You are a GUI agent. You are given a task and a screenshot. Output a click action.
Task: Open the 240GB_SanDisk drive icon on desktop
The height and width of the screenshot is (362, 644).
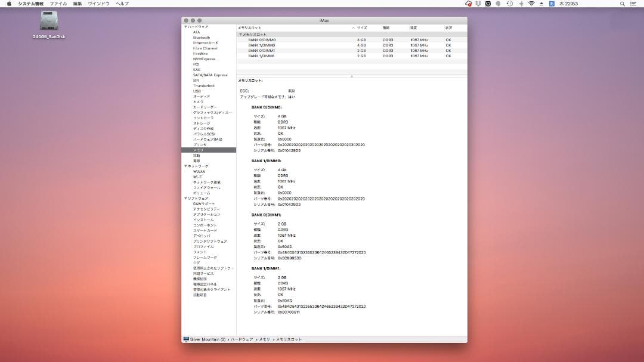tap(48, 20)
